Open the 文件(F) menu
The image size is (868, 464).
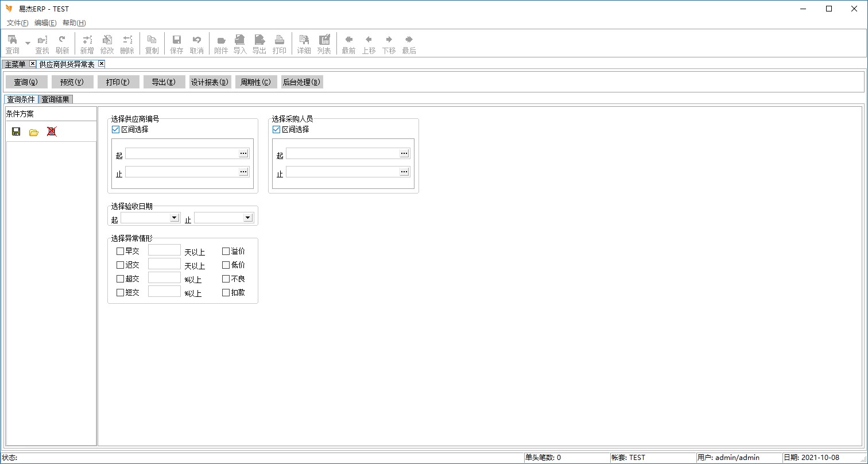click(17, 23)
